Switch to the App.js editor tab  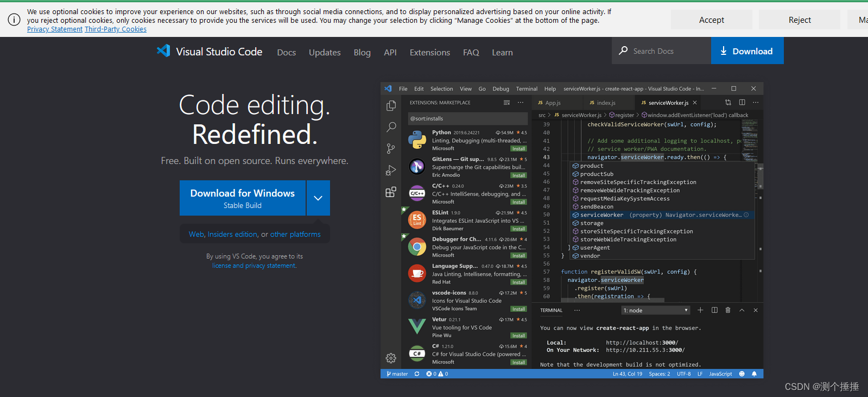tap(553, 103)
